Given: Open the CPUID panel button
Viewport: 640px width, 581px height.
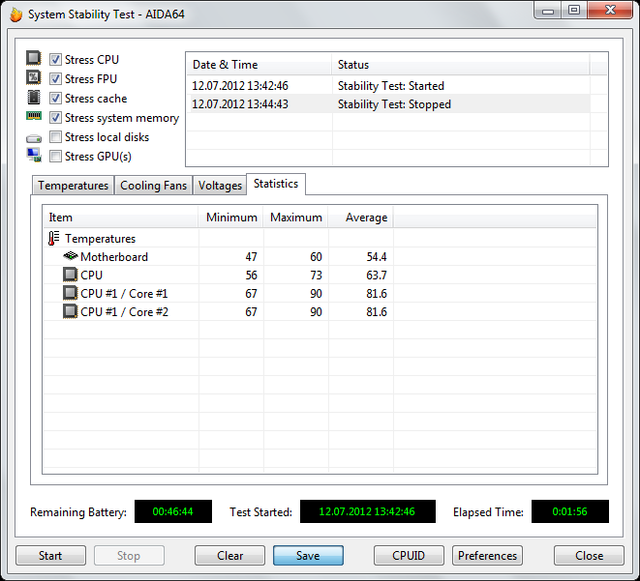Looking at the screenshot, I should coord(409,556).
